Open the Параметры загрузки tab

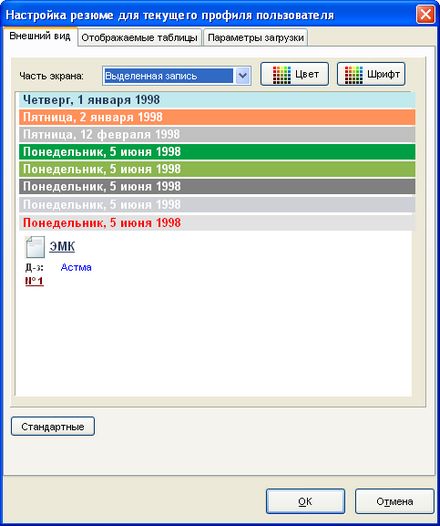click(256, 37)
